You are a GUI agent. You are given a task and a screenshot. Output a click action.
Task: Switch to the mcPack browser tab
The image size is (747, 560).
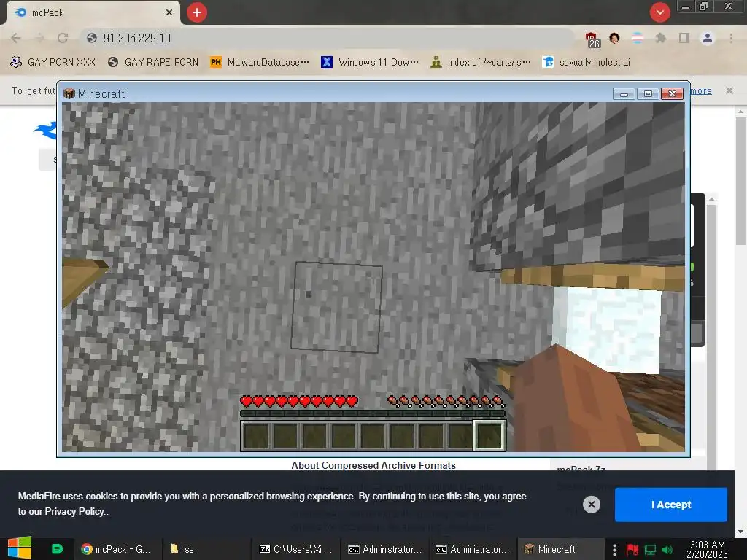tap(93, 13)
